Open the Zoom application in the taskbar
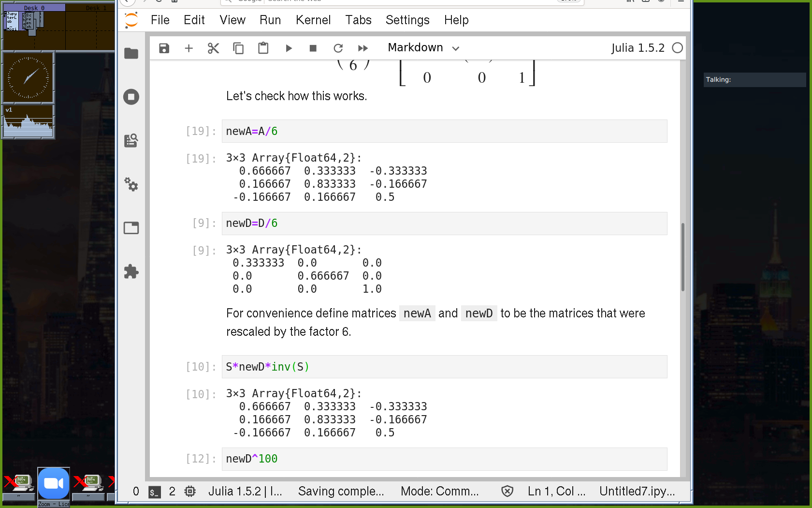812x508 pixels. tap(54, 484)
